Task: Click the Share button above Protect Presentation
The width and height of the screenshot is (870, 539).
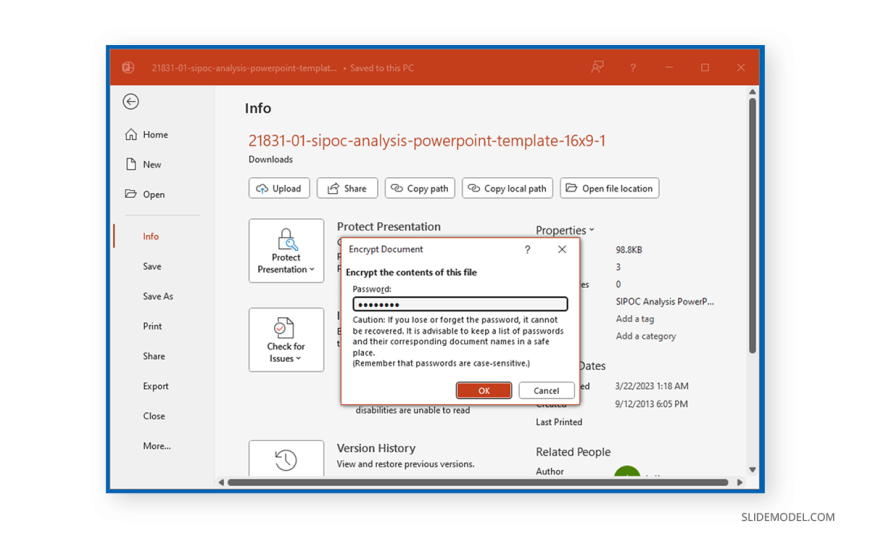Action: pyautogui.click(x=347, y=188)
